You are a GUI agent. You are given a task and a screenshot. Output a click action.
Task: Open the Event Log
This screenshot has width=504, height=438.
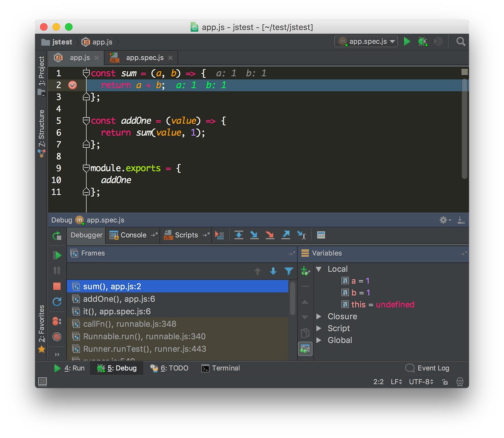[432, 368]
